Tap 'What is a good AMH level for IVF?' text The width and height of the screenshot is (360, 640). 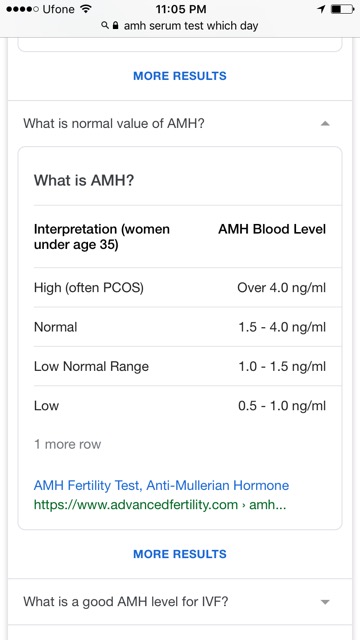(125, 602)
